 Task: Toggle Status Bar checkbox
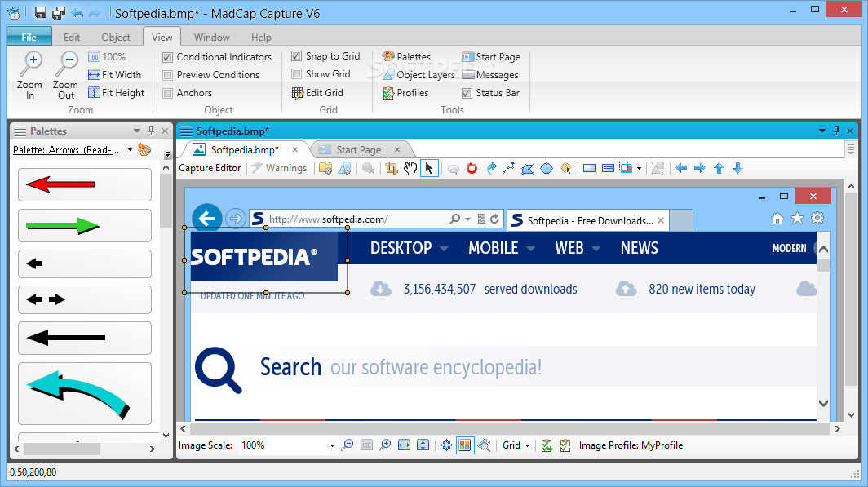click(467, 93)
